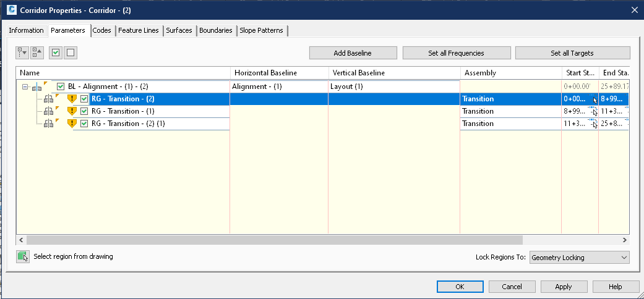Click the scroll right arrow
Viewport: 644px width, 299px height.
click(x=625, y=240)
